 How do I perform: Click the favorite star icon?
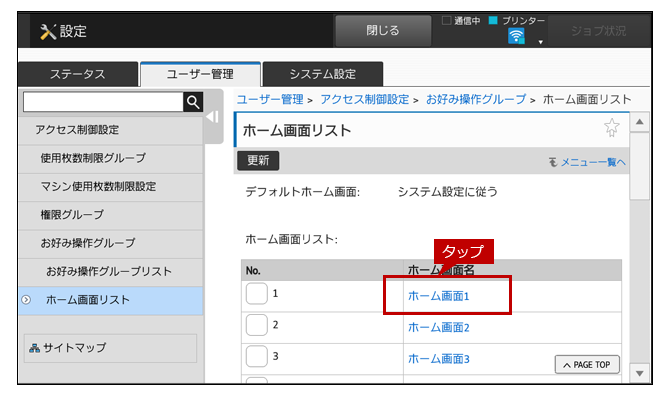[611, 127]
